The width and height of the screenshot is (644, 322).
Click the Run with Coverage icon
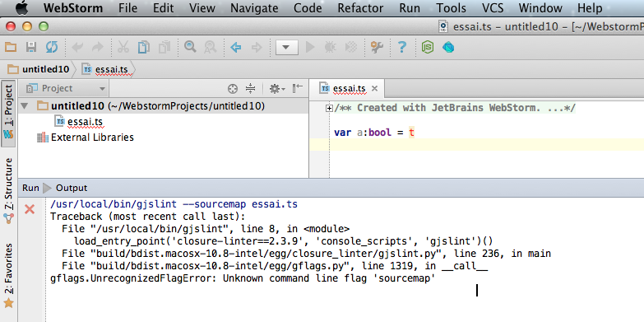[351, 48]
